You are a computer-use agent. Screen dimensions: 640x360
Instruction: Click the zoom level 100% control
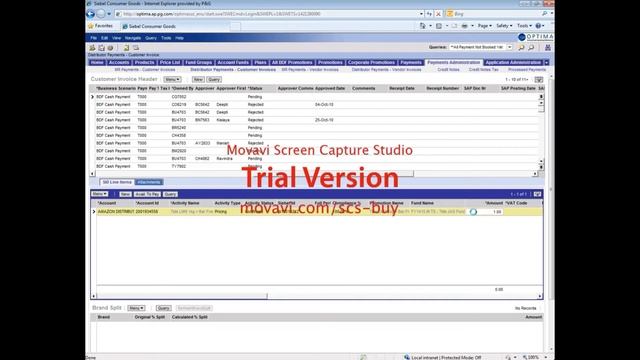coord(535,357)
